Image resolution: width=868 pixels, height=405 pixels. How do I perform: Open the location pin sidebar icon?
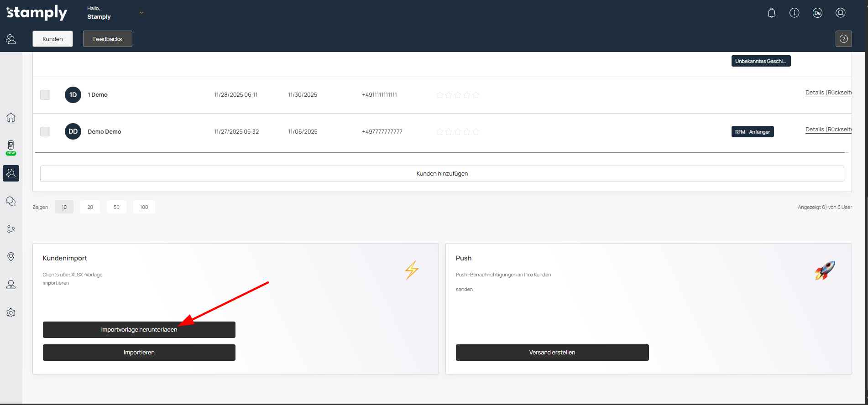coord(11,257)
